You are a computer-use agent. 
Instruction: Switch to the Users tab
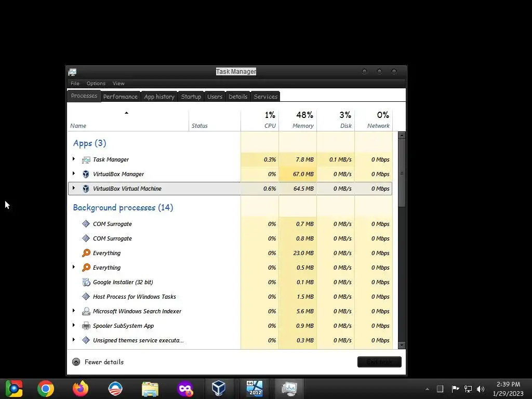point(215,97)
